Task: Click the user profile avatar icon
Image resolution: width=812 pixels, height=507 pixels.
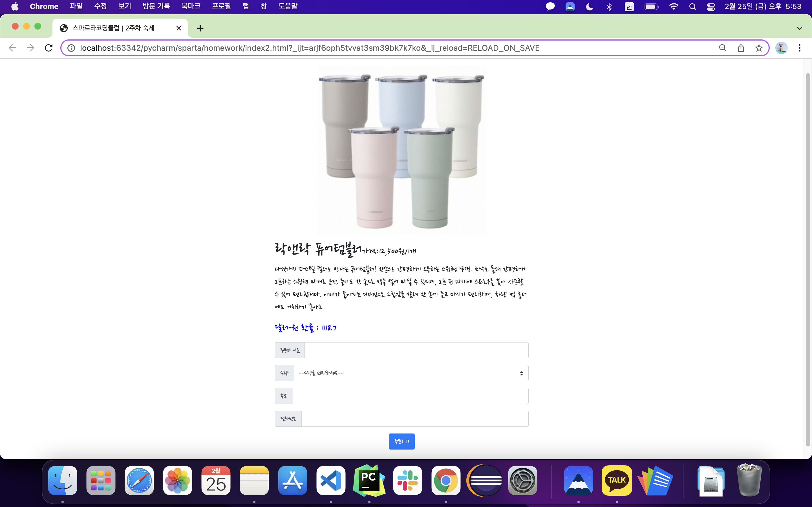Action: (x=781, y=48)
